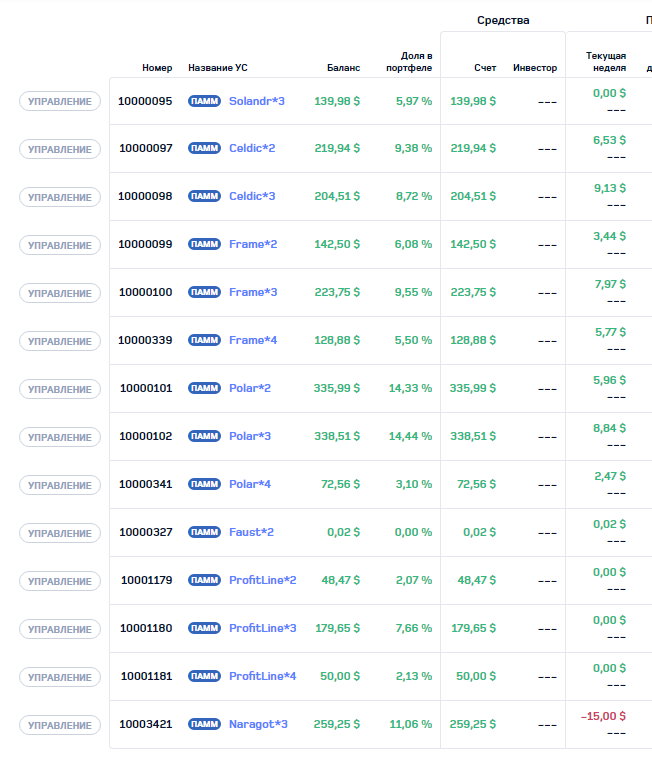The width and height of the screenshot is (652, 773).
Task: Open the Frame*2 account link
Action: (x=253, y=244)
